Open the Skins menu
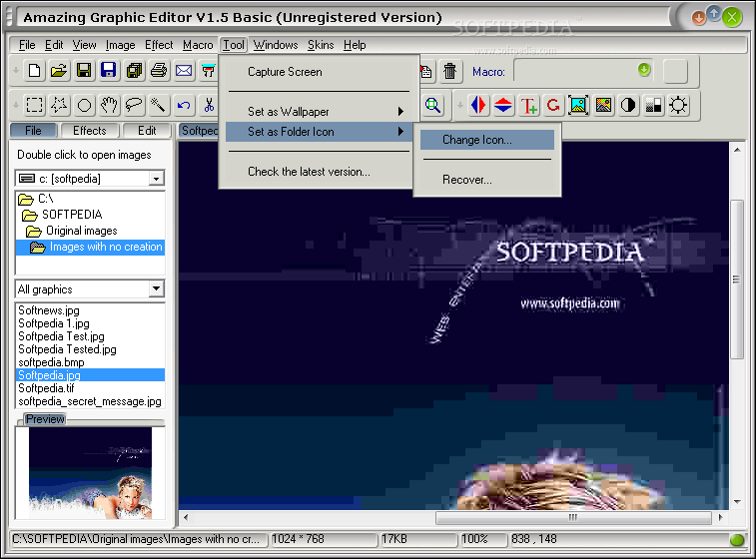756x559 pixels. [x=321, y=45]
